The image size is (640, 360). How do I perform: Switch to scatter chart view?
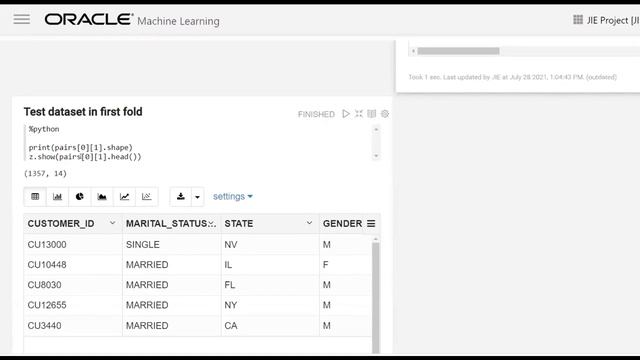point(147,197)
